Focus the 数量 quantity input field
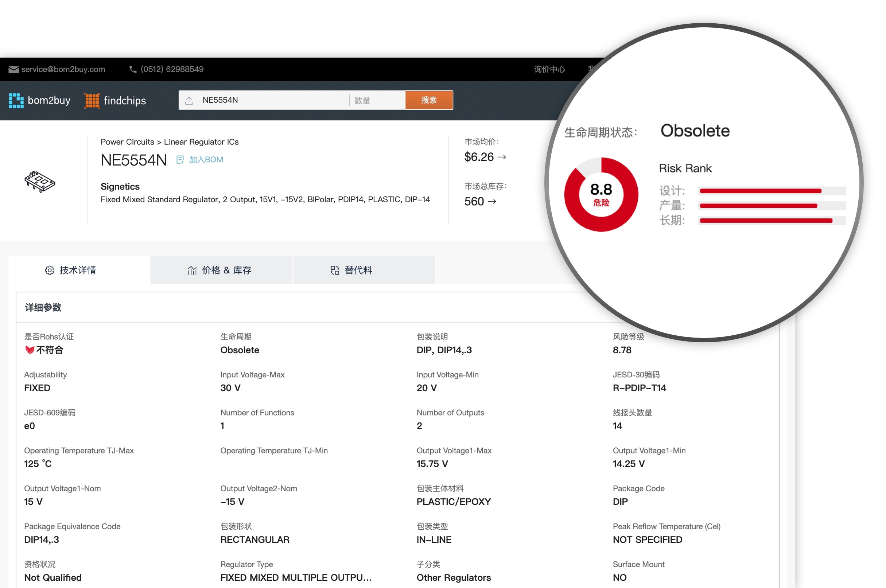886x588 pixels. click(x=378, y=100)
